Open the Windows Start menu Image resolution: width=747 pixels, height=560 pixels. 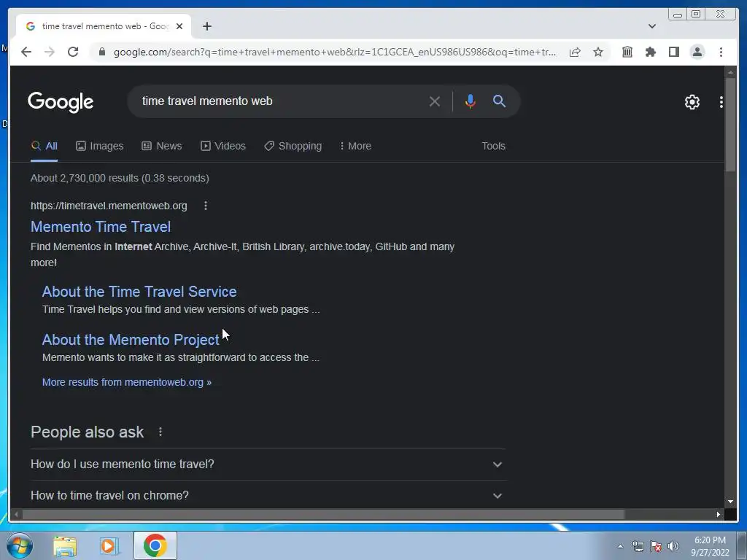pos(20,545)
